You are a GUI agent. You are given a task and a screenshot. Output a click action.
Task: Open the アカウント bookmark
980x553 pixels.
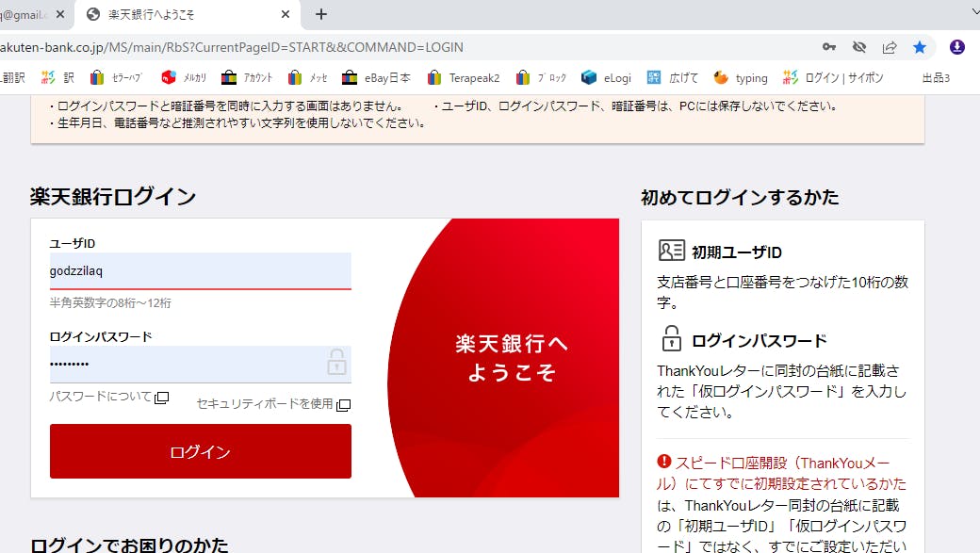[248, 77]
